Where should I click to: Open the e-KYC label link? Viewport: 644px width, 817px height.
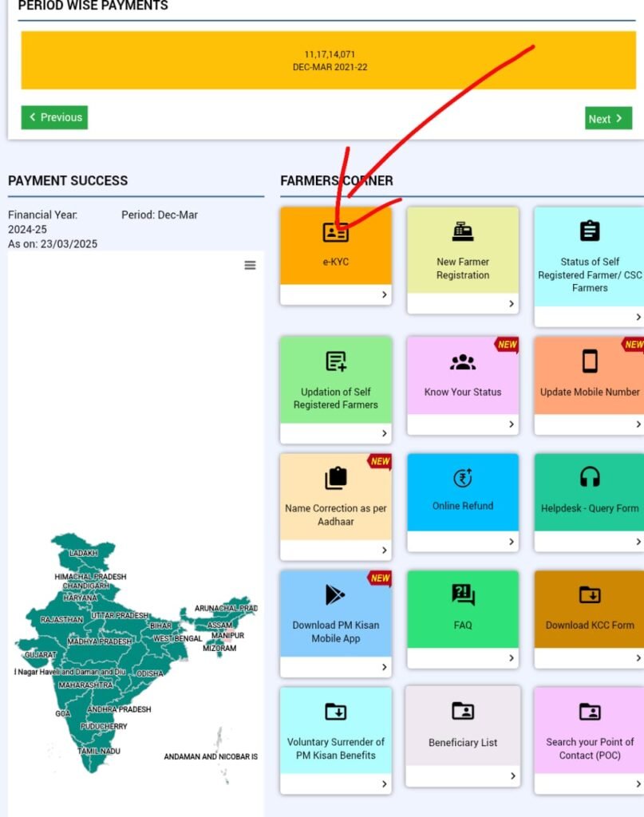click(x=335, y=262)
